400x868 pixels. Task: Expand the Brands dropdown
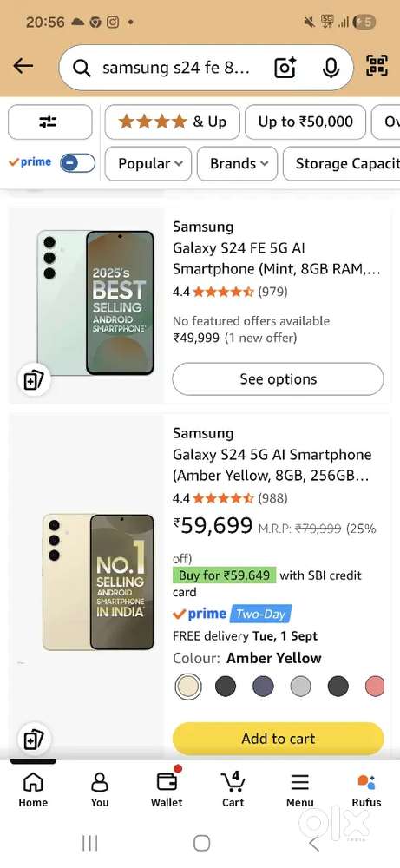238,163
